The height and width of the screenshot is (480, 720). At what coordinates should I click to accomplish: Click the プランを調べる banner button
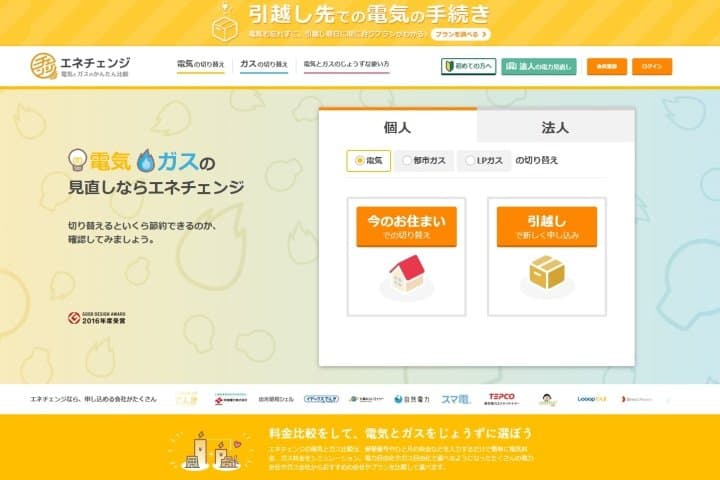[x=461, y=34]
